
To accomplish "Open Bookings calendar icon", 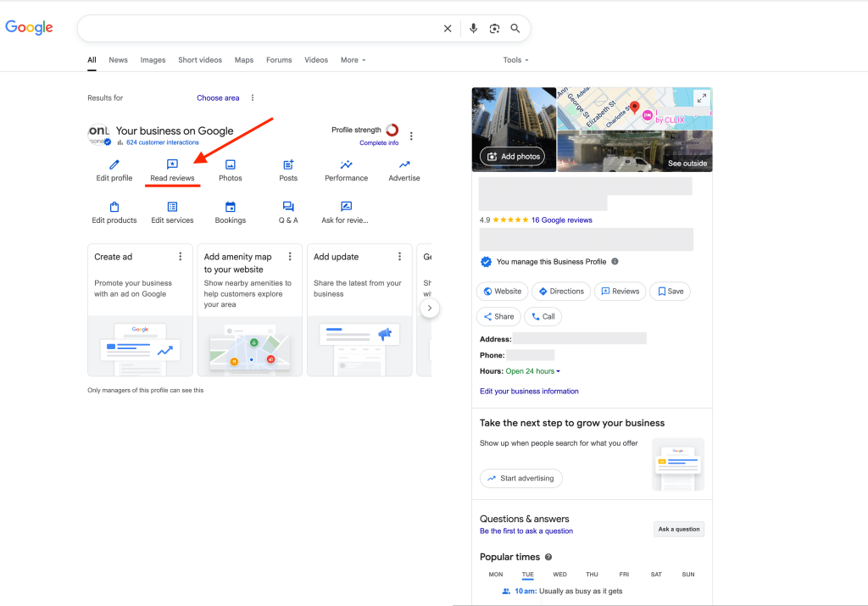I will tap(231, 207).
